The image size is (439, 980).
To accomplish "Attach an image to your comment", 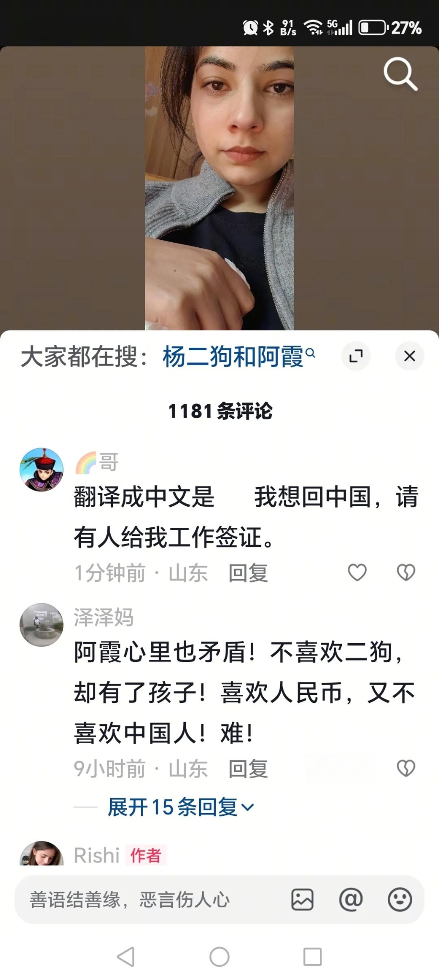I will [x=303, y=900].
